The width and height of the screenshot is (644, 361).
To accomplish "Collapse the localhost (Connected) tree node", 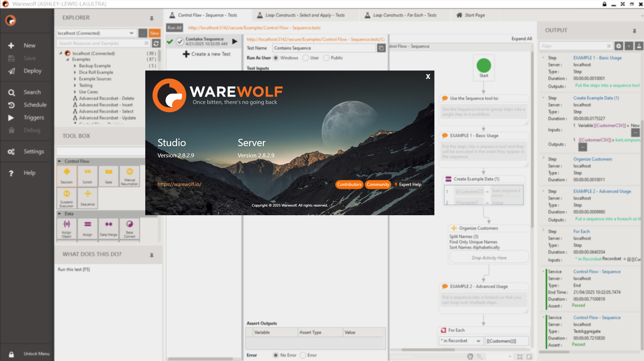I will pyautogui.click(x=61, y=53).
